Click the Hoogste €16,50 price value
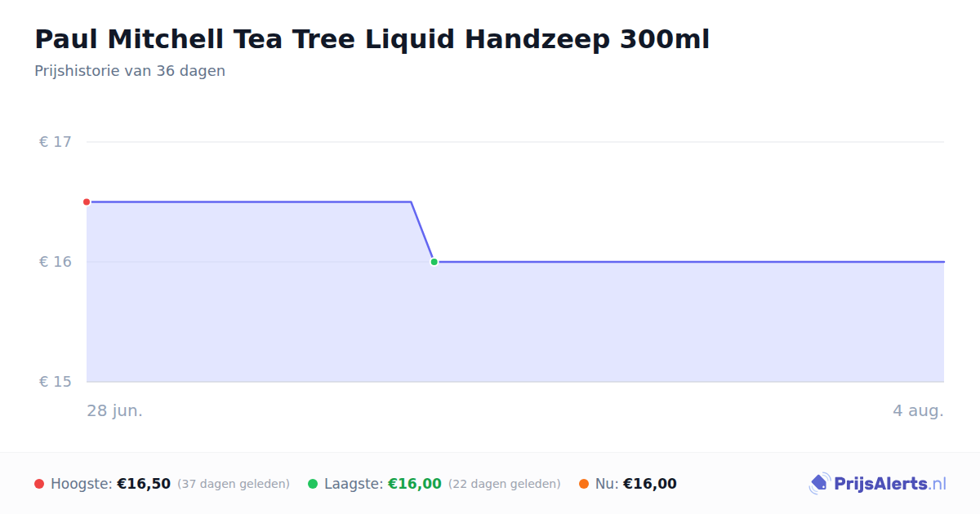 [x=144, y=484]
